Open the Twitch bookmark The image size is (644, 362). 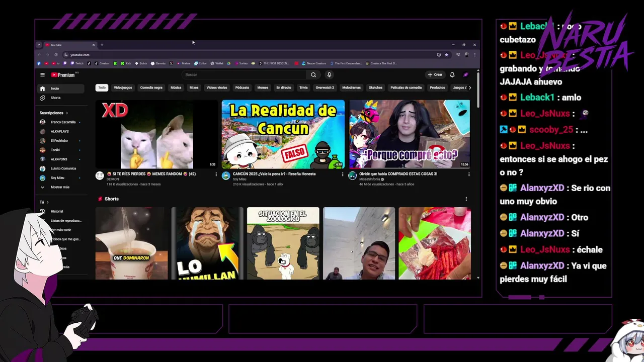click(x=78, y=63)
